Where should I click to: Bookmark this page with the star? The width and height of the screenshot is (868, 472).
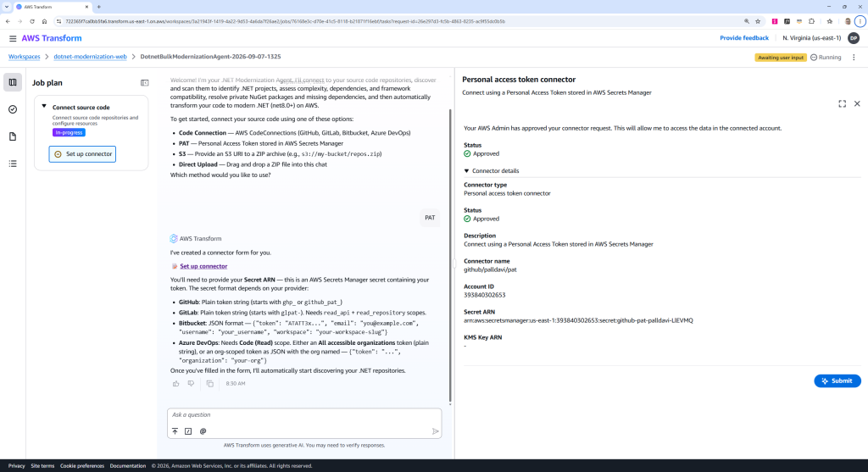point(758,21)
